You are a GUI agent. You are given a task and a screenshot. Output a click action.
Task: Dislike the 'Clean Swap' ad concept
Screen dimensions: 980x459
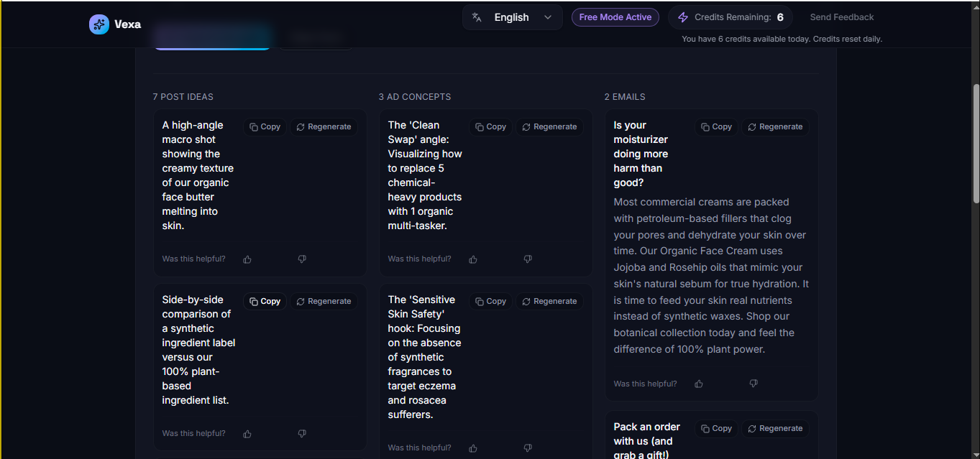coord(528,259)
